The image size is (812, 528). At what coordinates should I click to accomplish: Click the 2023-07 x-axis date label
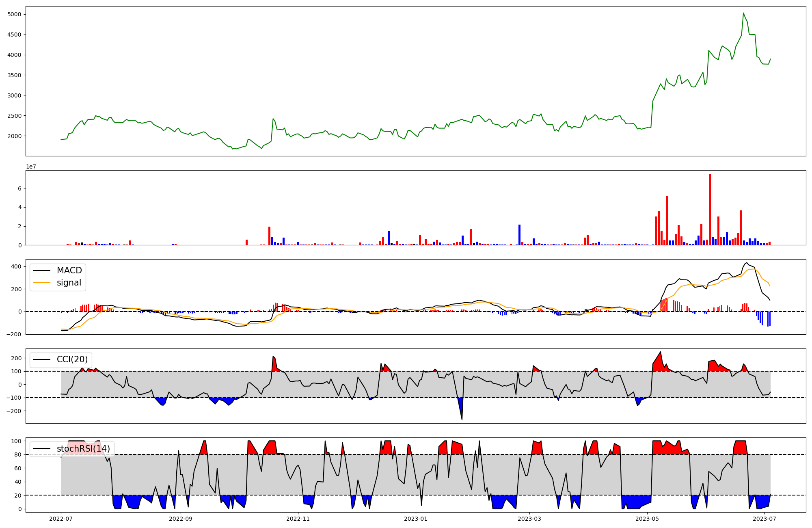point(764,519)
